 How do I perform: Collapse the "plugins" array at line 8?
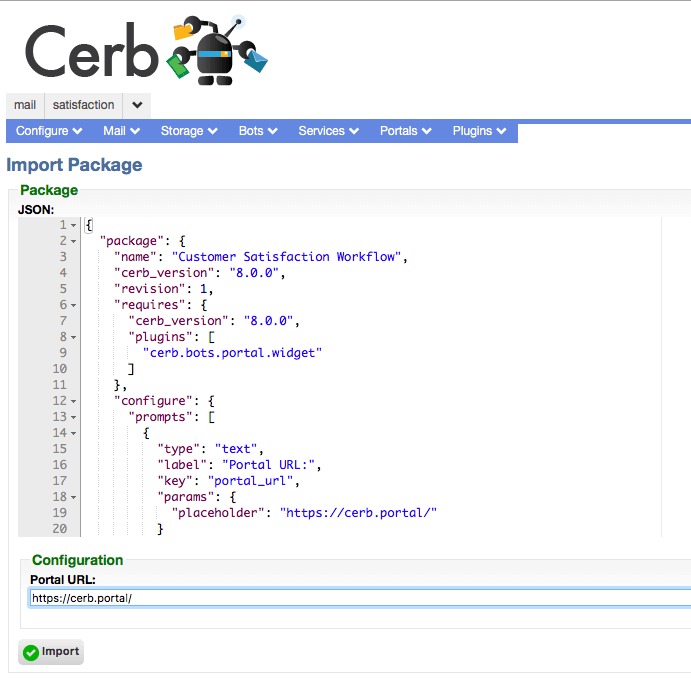click(74, 337)
